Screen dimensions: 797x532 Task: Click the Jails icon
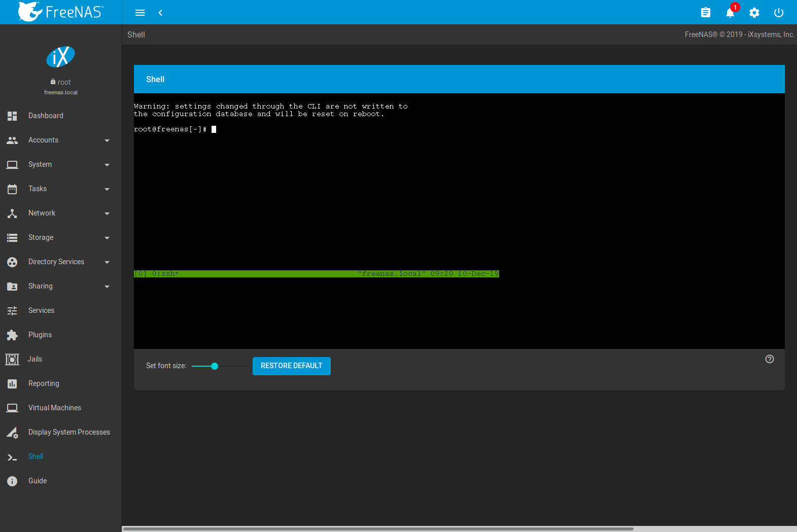(x=12, y=360)
